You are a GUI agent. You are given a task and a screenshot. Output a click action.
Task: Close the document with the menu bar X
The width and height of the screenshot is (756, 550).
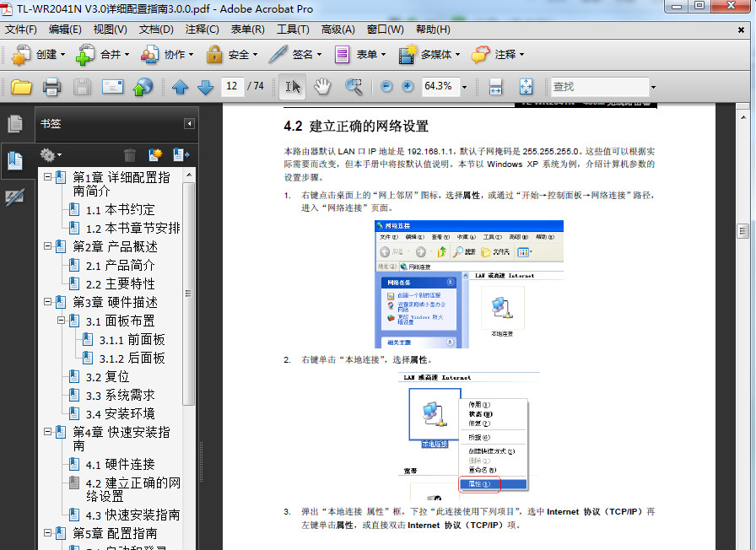(741, 30)
